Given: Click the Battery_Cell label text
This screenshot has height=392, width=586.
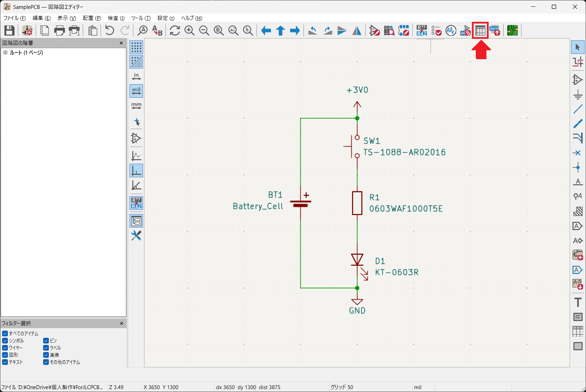Looking at the screenshot, I should pyautogui.click(x=258, y=206).
